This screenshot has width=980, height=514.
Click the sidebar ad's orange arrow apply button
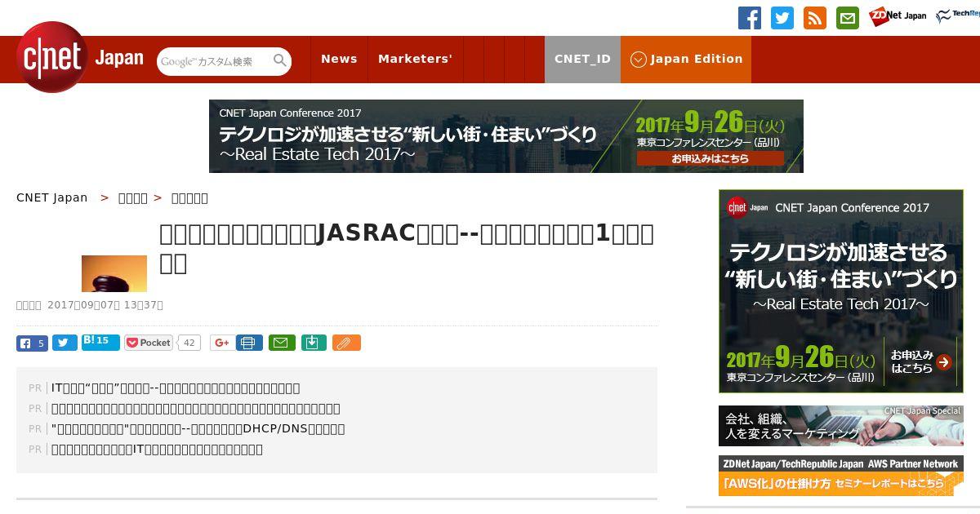pos(944,362)
